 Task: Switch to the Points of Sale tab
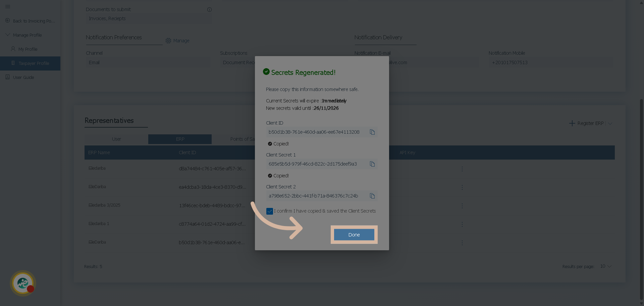point(242,139)
